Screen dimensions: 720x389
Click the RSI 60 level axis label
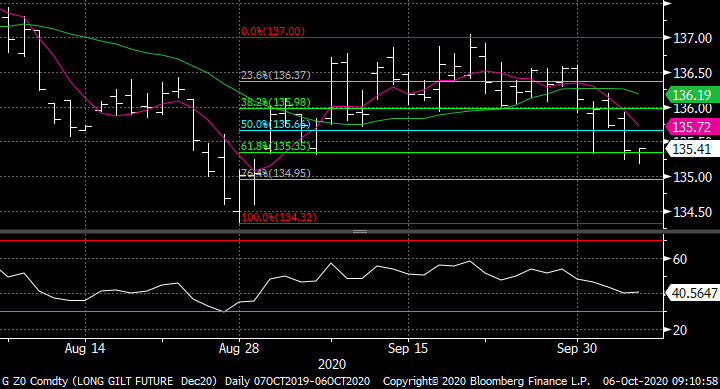click(x=680, y=259)
